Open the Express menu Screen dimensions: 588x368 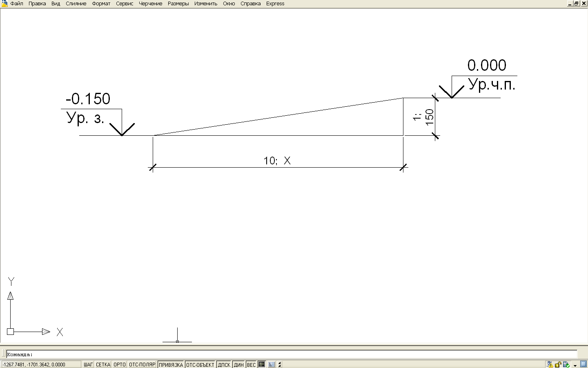(x=275, y=4)
